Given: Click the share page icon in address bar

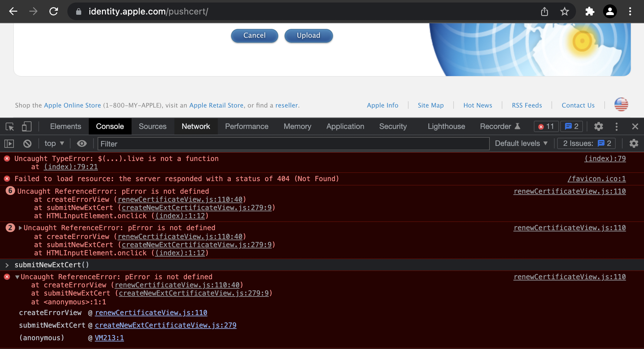Looking at the screenshot, I should click(x=545, y=12).
